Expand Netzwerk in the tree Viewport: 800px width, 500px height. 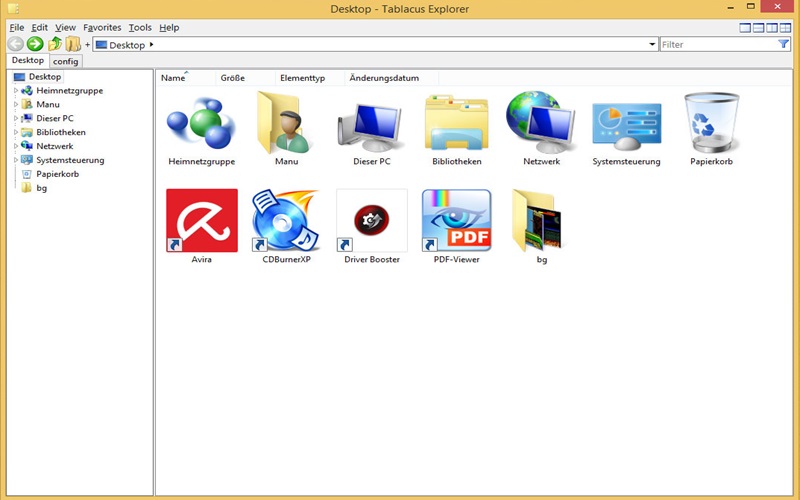(x=16, y=146)
